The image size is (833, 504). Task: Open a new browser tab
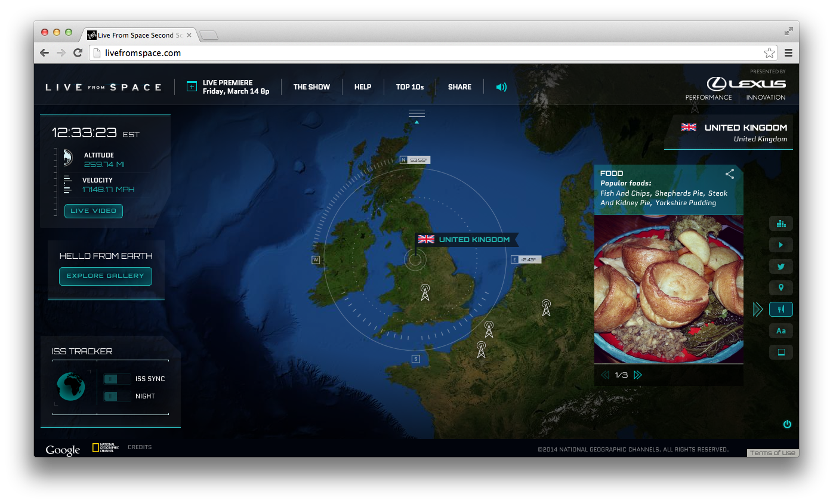point(208,36)
